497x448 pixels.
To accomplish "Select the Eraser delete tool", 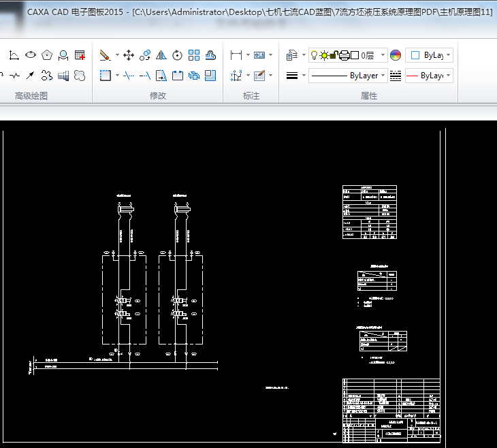I will coord(105,55).
